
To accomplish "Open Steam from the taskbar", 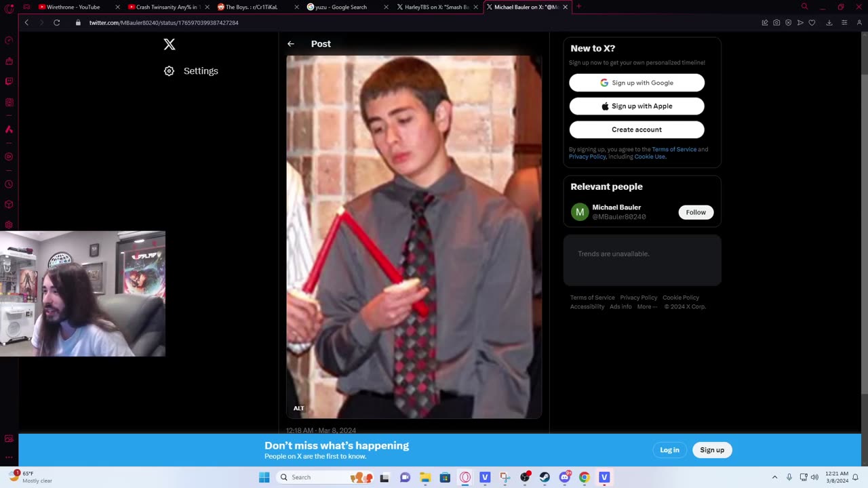I will [545, 477].
